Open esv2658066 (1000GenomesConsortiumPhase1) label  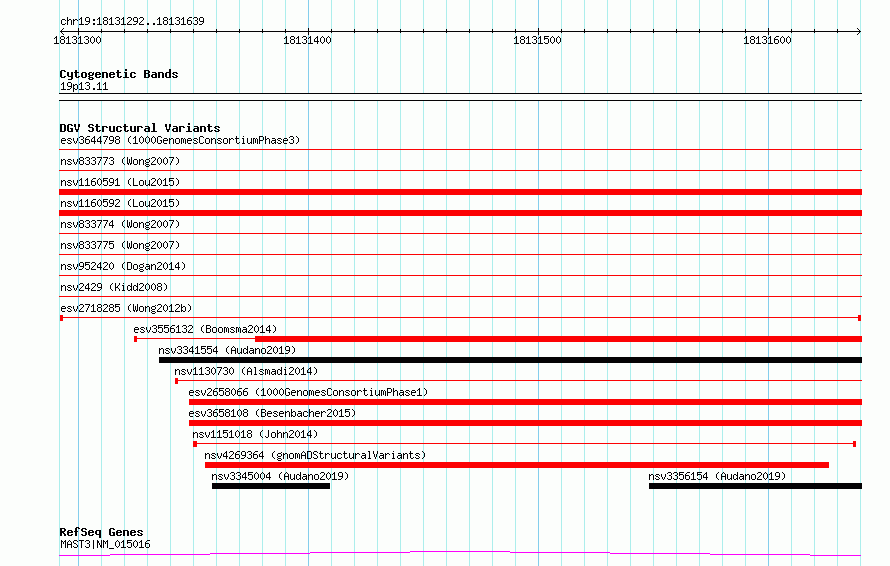click(308, 392)
